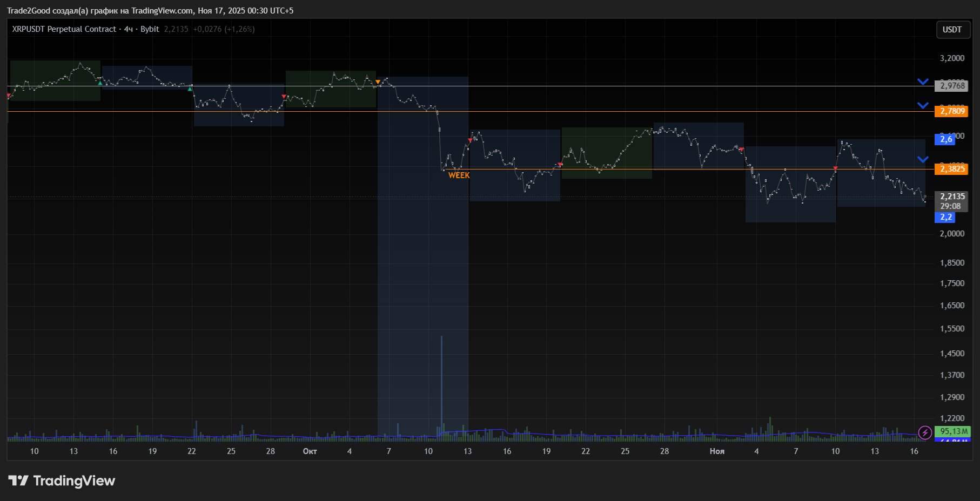Click the orange WEEK text label
Viewport: 980px width, 501px height.
coord(459,175)
